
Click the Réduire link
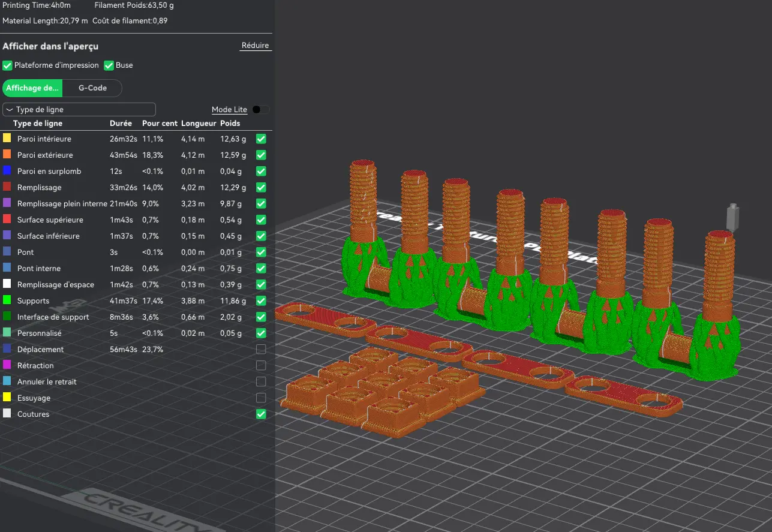(x=256, y=46)
